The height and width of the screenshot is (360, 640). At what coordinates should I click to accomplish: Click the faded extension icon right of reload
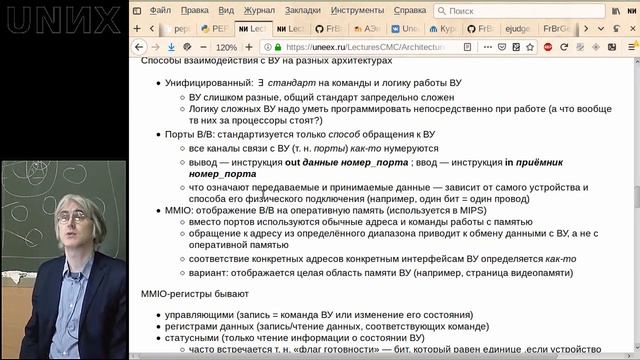[x=580, y=47]
